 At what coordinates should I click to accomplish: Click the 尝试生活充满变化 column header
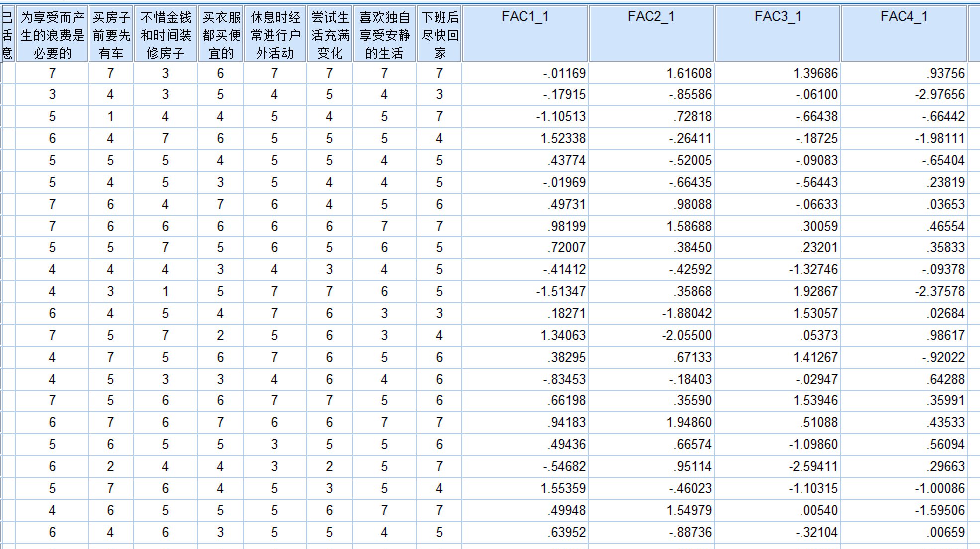(x=330, y=33)
